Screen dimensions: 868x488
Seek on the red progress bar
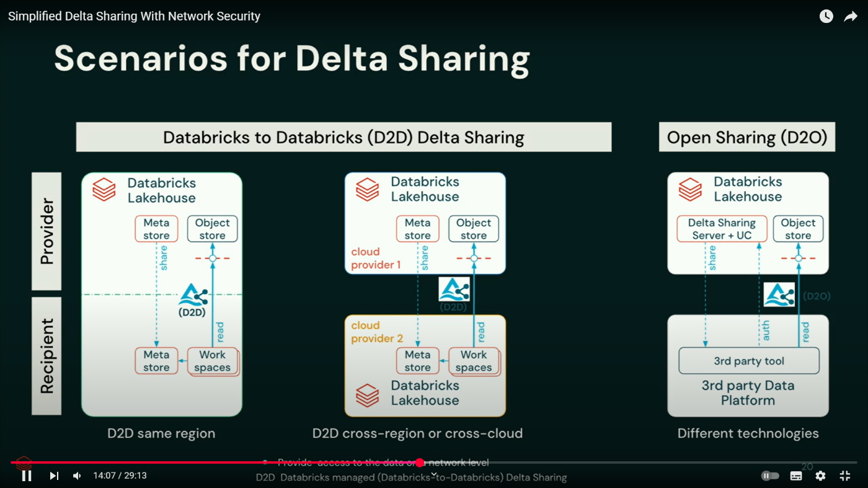click(x=215, y=463)
